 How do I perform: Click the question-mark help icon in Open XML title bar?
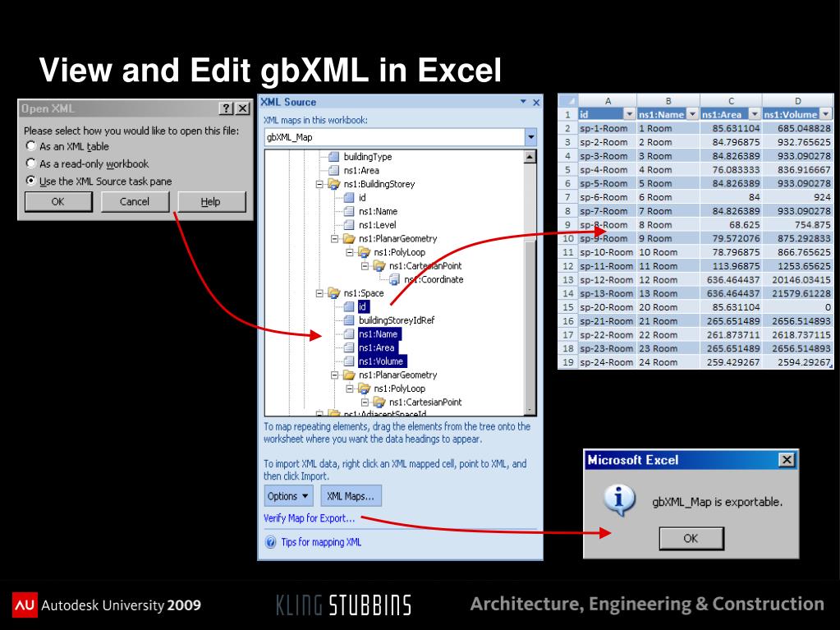pos(226,108)
